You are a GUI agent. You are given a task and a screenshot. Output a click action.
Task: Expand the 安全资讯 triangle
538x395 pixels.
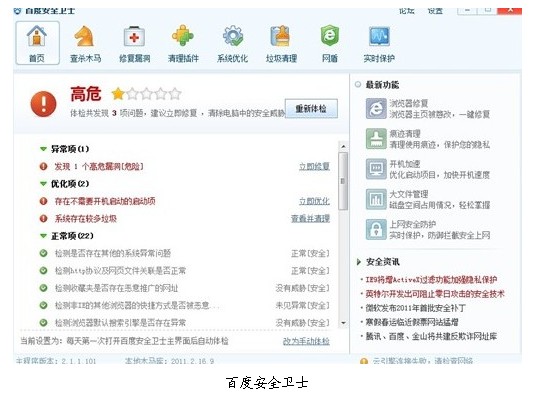tap(359, 262)
